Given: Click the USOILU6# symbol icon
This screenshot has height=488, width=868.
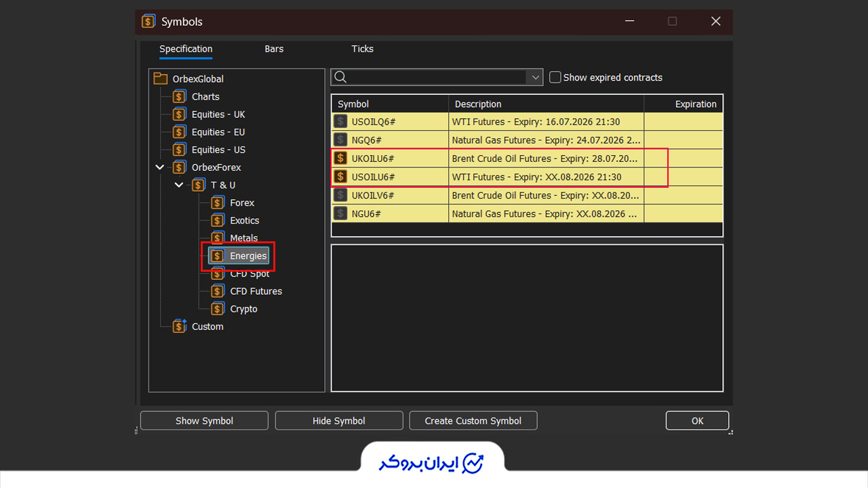Looking at the screenshot, I should tap(340, 177).
